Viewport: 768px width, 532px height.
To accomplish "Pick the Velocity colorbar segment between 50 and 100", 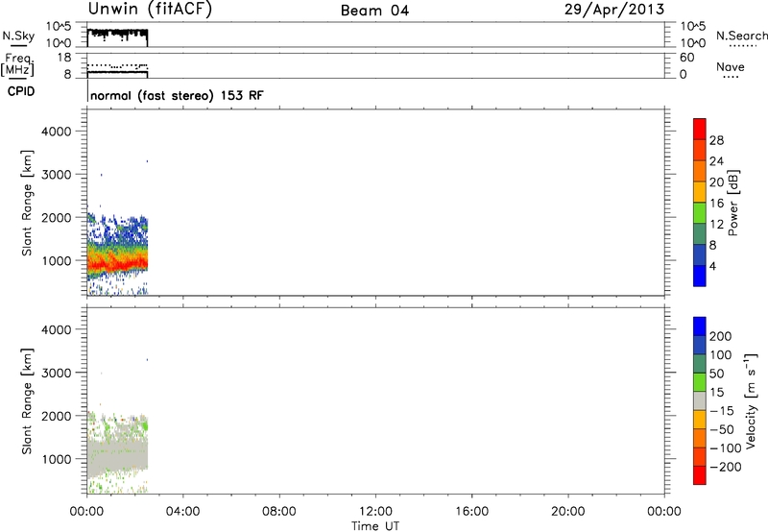I will pos(700,364).
